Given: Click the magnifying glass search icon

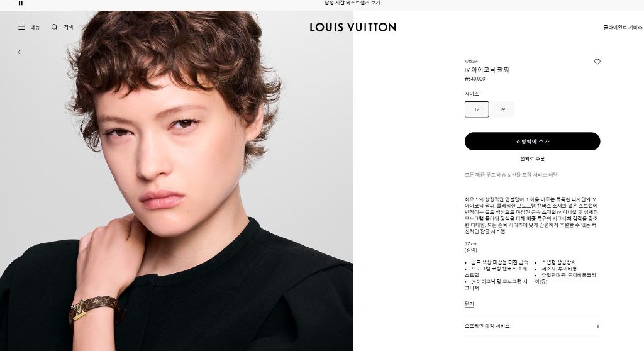Looking at the screenshot, I should click(x=54, y=27).
